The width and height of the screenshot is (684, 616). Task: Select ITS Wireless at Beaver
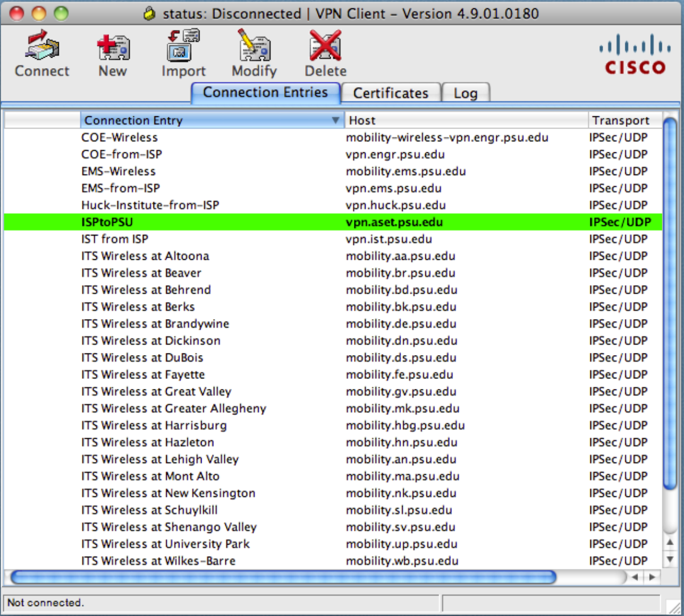[x=333, y=273]
